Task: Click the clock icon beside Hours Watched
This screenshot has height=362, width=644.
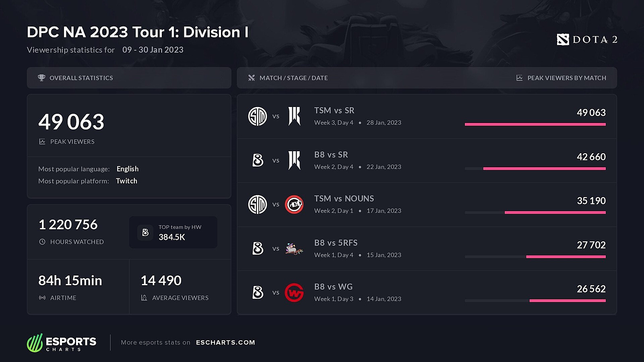Action: [42, 242]
